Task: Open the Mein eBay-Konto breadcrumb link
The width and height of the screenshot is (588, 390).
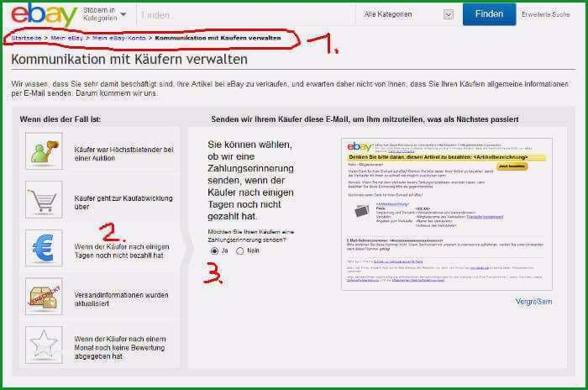Action: coord(119,38)
